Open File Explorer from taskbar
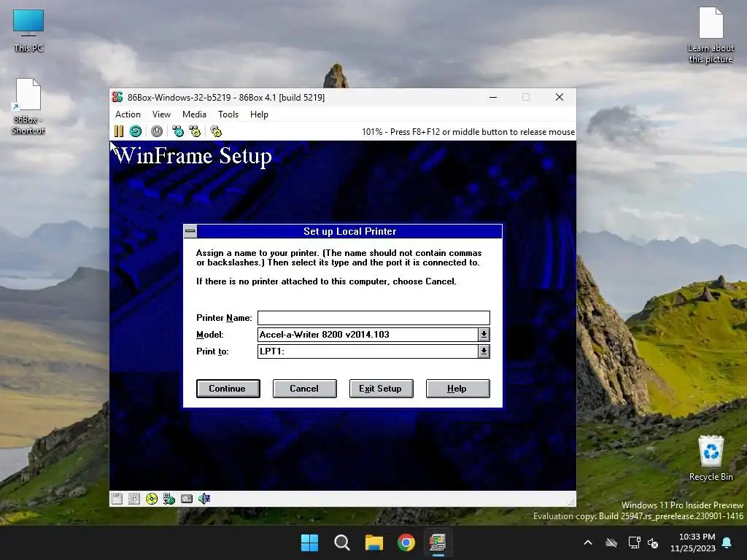Image resolution: width=747 pixels, height=560 pixels. coord(374,542)
